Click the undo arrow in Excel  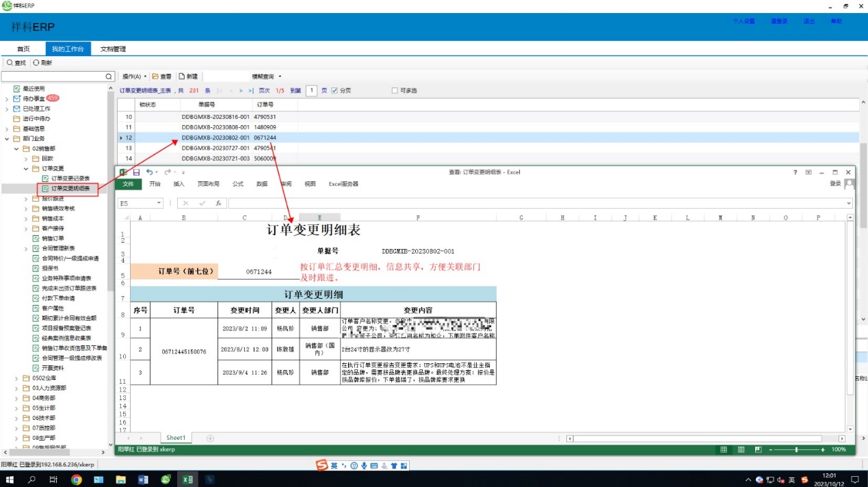pos(150,172)
